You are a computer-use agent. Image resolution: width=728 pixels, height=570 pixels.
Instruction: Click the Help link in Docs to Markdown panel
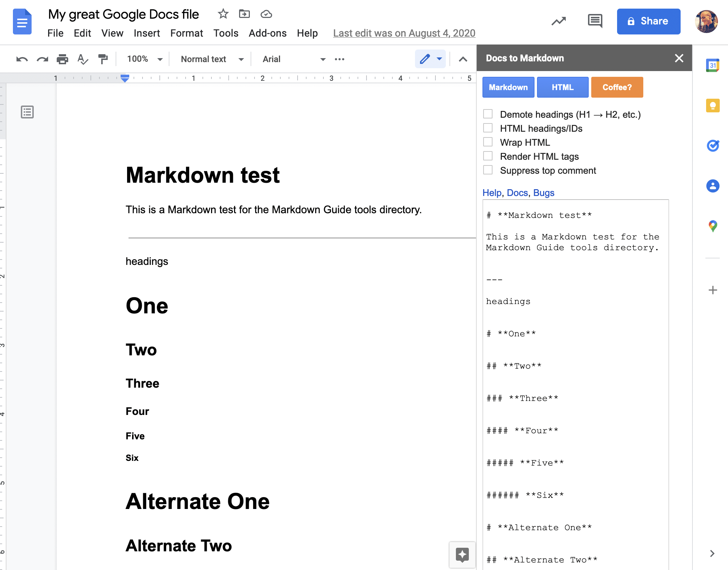coord(492,192)
